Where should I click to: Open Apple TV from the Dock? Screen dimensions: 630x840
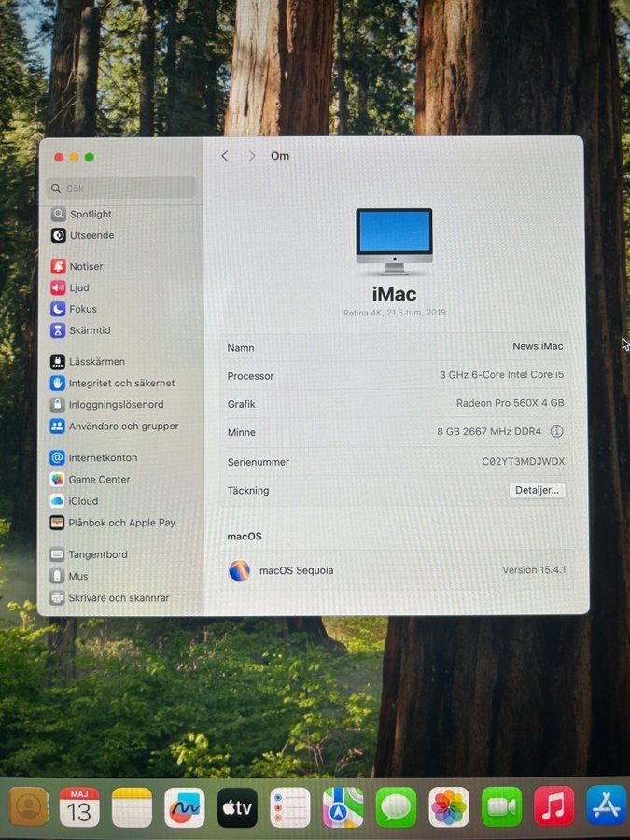(237, 807)
